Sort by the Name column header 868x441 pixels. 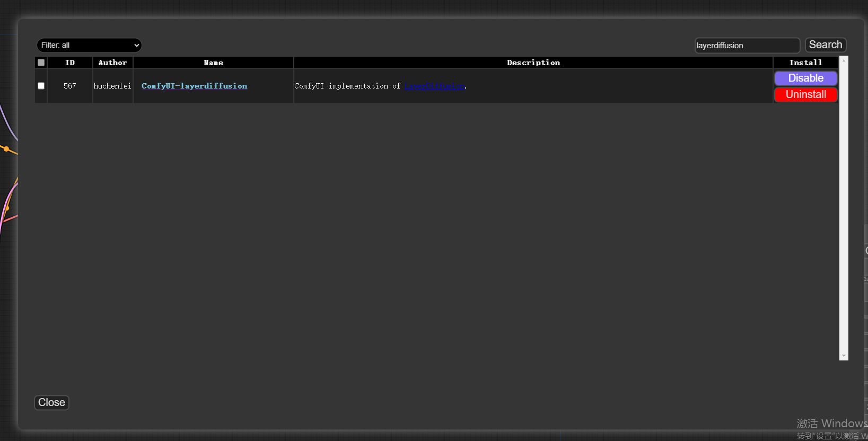pyautogui.click(x=213, y=63)
